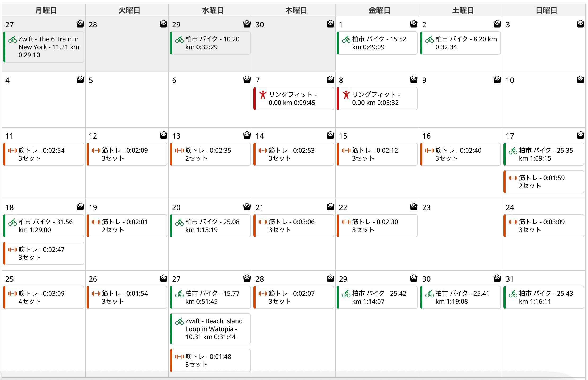Open リングフィット 0:05:32 activity on day 8

point(377,99)
